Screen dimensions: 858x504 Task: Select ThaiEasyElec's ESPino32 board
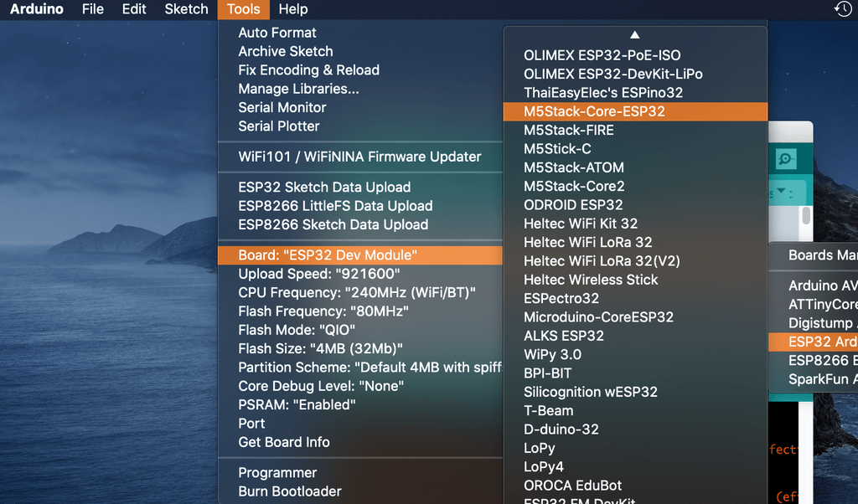point(635,93)
